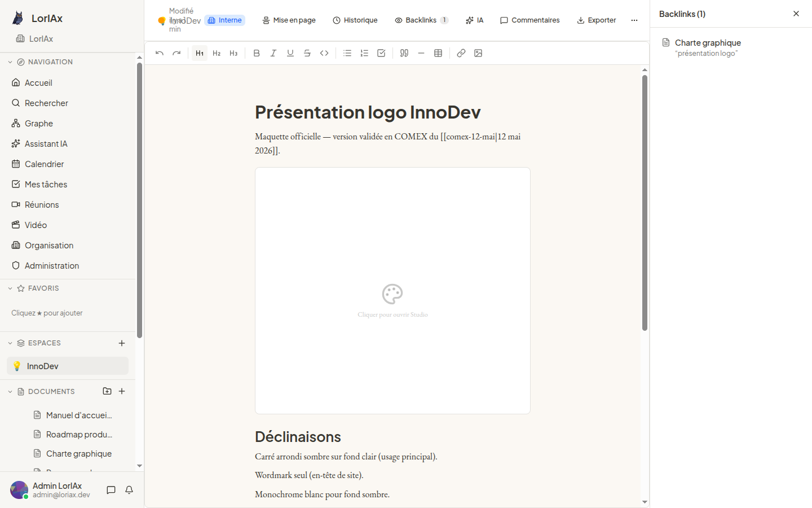Insert a blockquote
Viewport: 812px width, 508px height.
(404, 53)
